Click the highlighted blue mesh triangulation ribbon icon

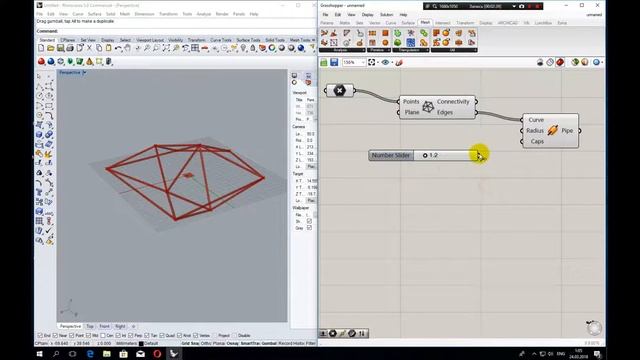pos(411,42)
